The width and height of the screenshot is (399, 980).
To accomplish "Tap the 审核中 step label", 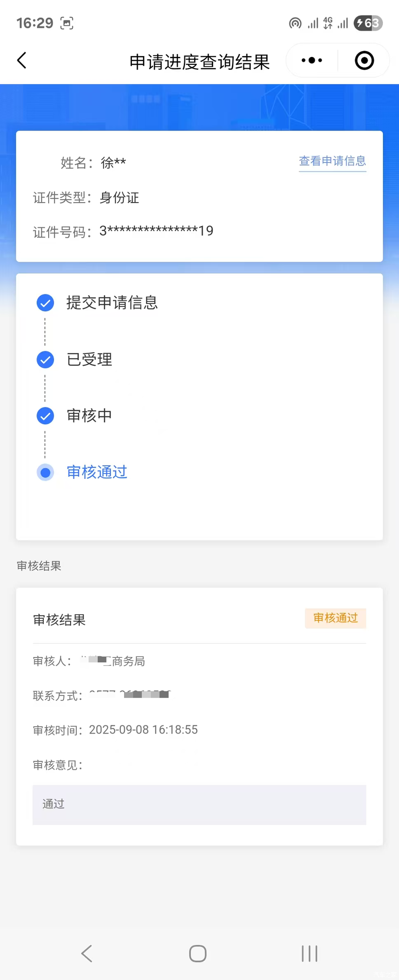I will [90, 415].
